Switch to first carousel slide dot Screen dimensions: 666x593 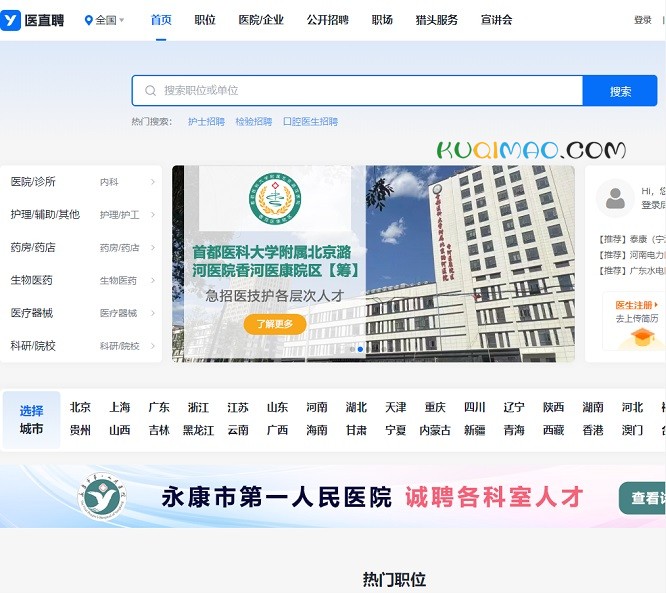tap(352, 349)
